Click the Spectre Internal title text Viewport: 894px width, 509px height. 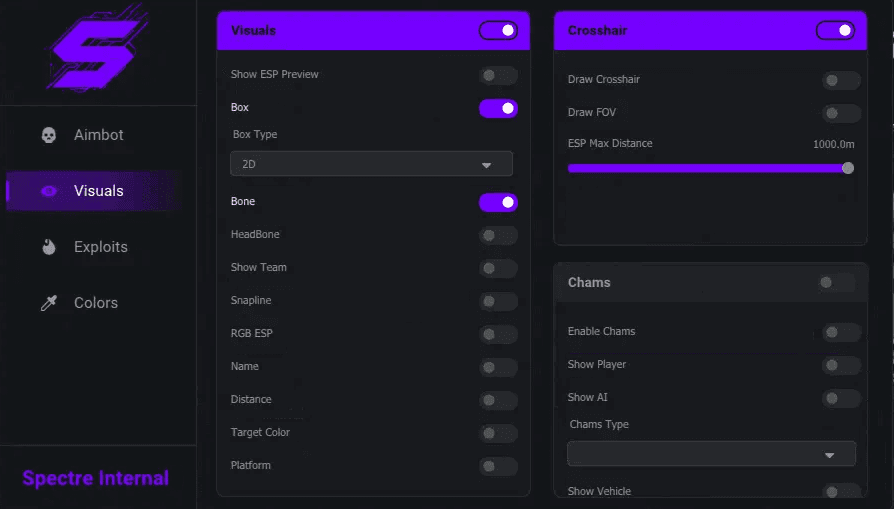pos(95,478)
